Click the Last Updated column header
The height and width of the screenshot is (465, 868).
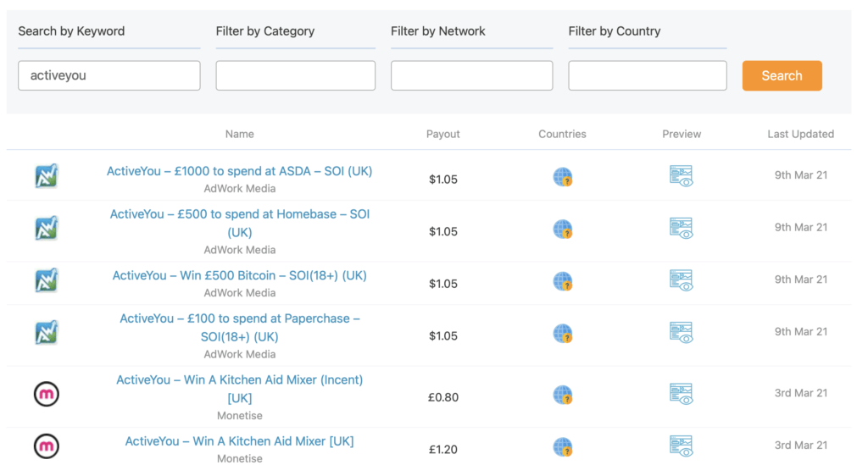(x=800, y=134)
